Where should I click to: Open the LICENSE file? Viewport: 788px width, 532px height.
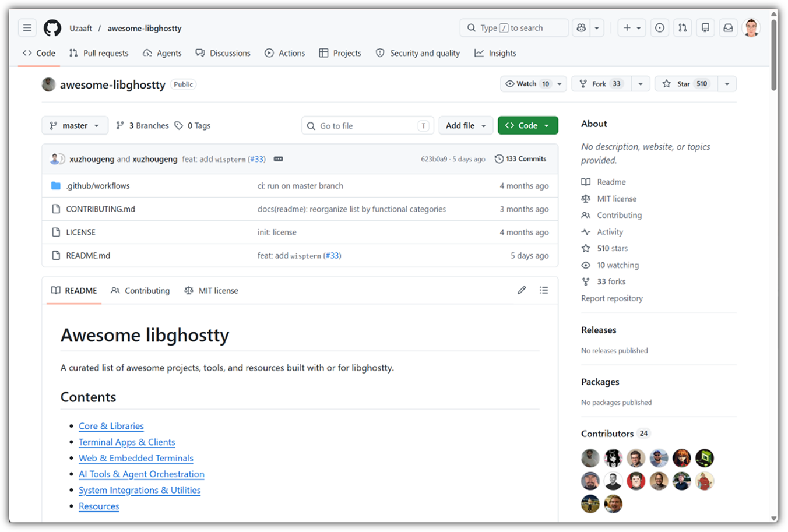[80, 232]
